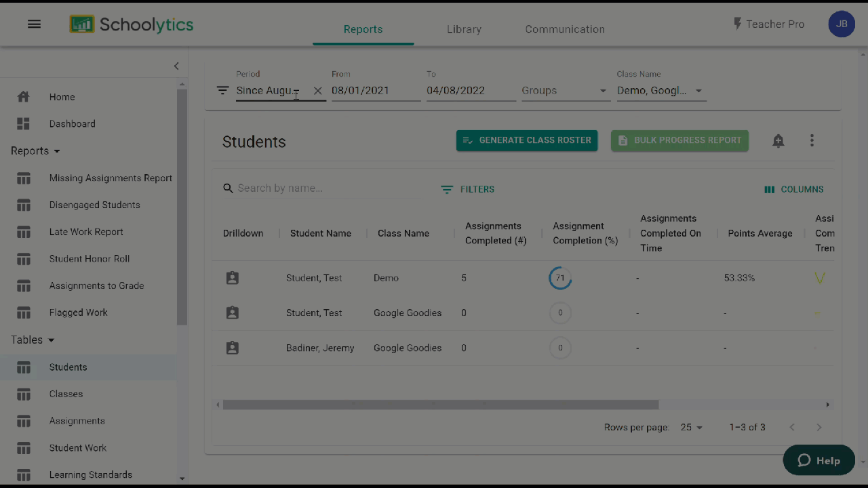
Task: Click the Schoolytics logo
Action: pos(132,24)
